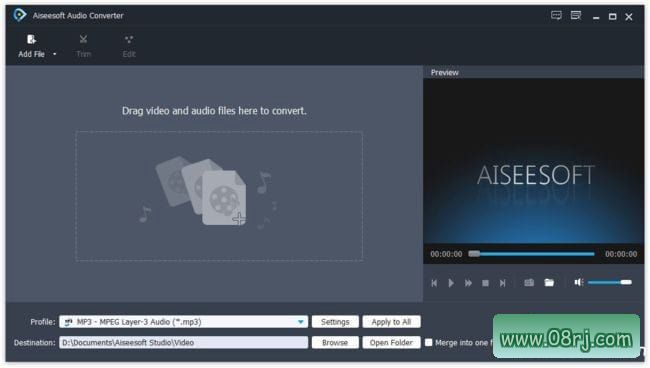Open the menu icon beside the minimize button

tap(576, 16)
